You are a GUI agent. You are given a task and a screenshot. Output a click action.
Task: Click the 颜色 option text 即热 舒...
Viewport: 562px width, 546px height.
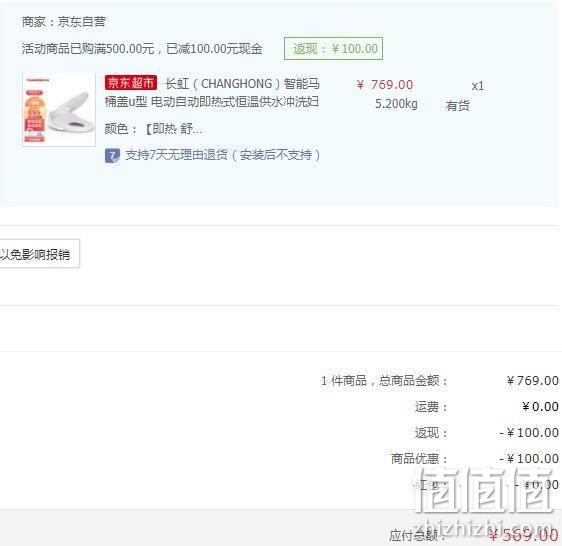(x=173, y=129)
